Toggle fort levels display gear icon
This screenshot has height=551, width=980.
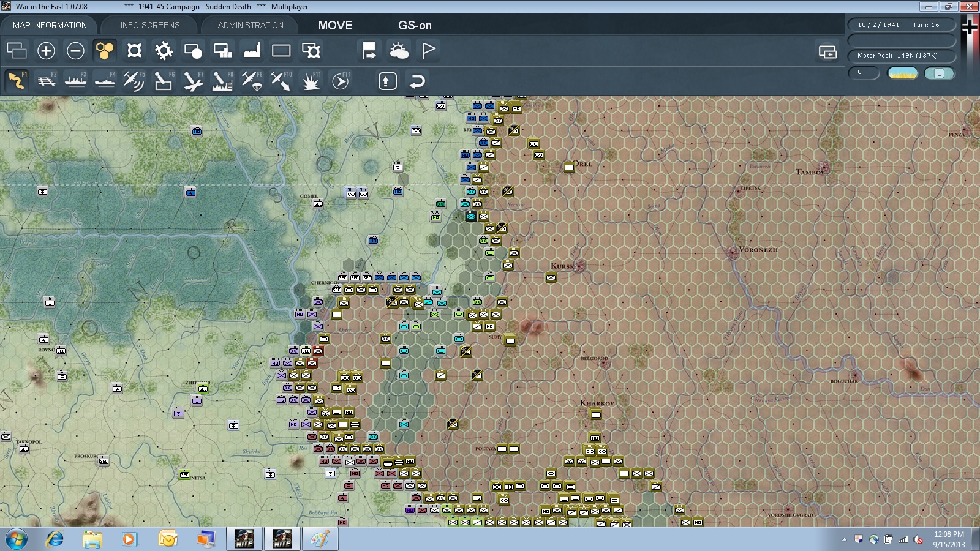tap(164, 51)
